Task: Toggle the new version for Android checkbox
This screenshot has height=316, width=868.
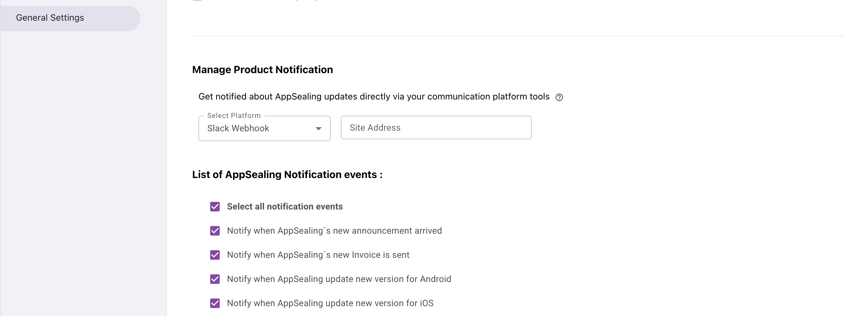Action: coord(215,279)
